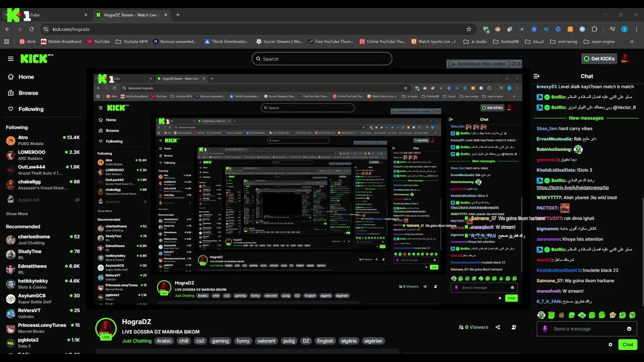Screen dimensions: 644x362
Task: Click the main Kick logo in the page header
Action: click(37, 59)
